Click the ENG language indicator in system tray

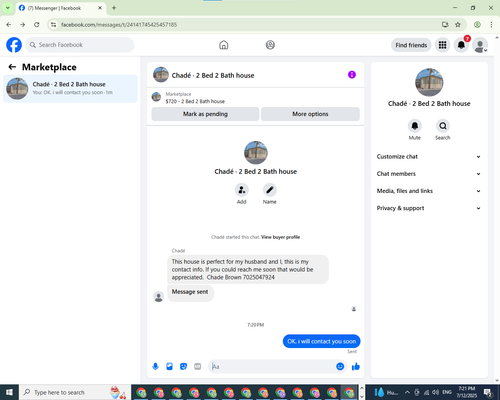click(x=447, y=392)
